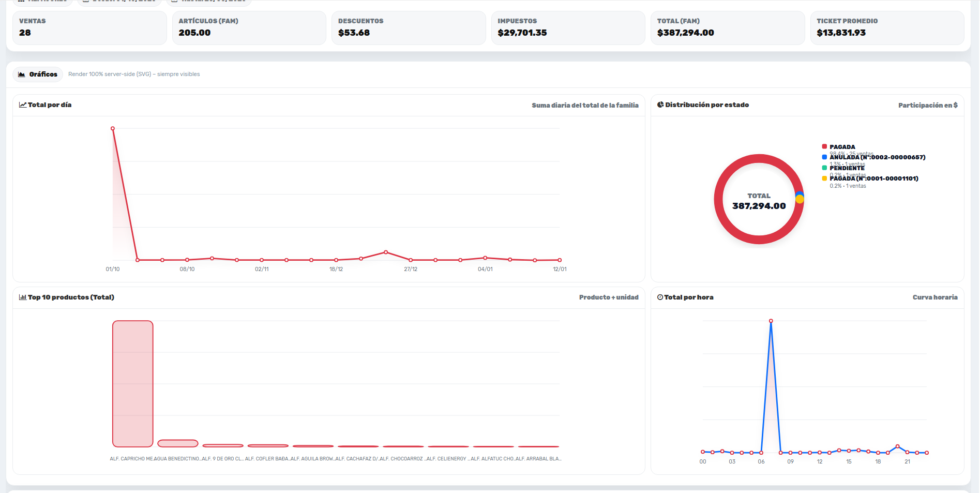Click the tallest bar in Top 10 productos
The height and width of the screenshot is (493, 980).
pos(133,383)
